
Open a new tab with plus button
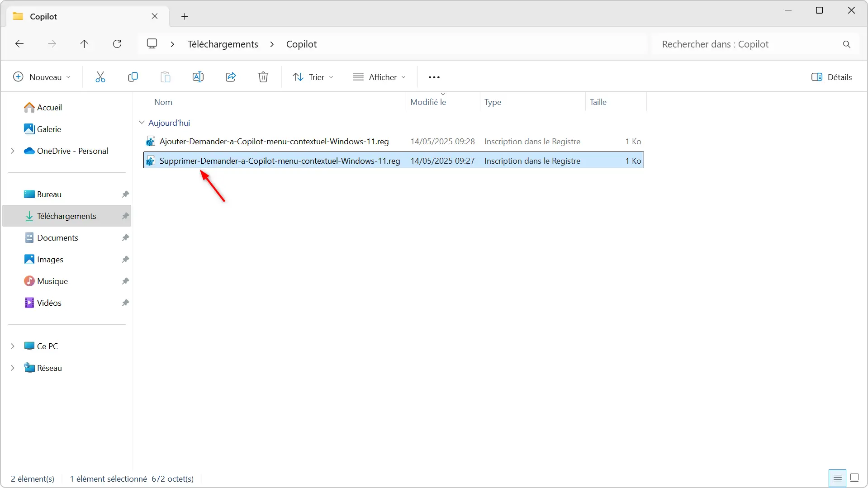click(x=185, y=17)
